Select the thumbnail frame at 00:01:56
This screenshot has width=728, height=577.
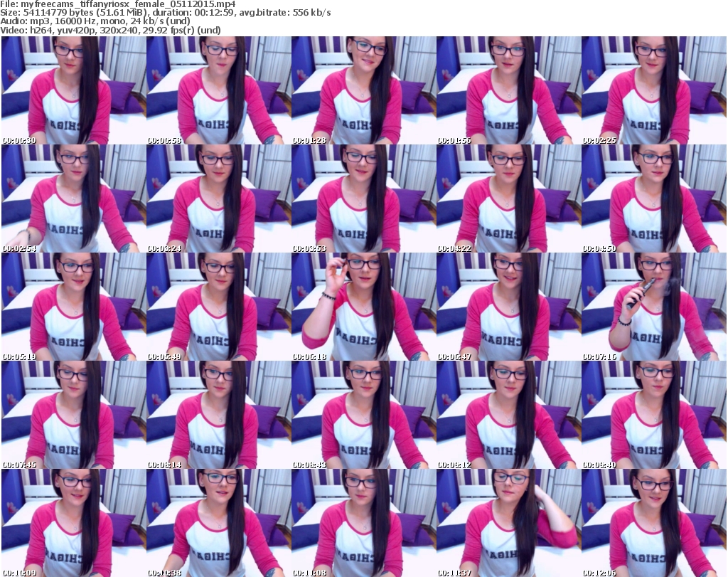pos(508,90)
